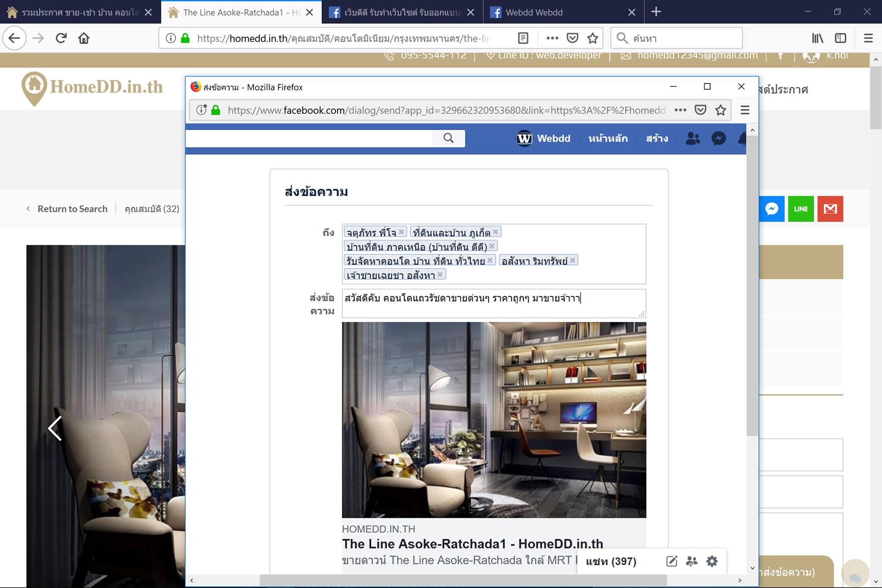Screen dimensions: 882x588
Task: Remove recipient รับจัดหาคอนโด บ้าน ที่ดิน ทั่วไทย
Action: click(490, 260)
